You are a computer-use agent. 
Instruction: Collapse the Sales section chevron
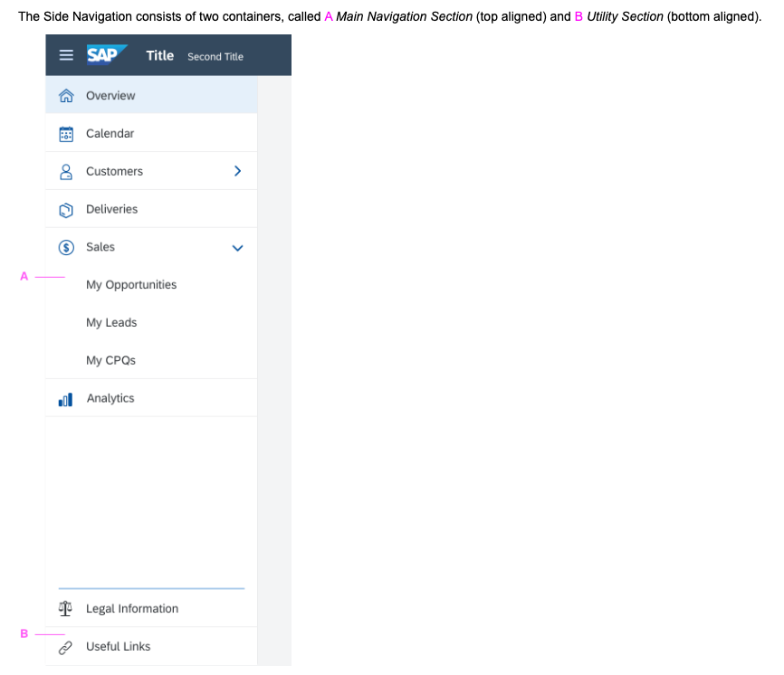pos(237,247)
